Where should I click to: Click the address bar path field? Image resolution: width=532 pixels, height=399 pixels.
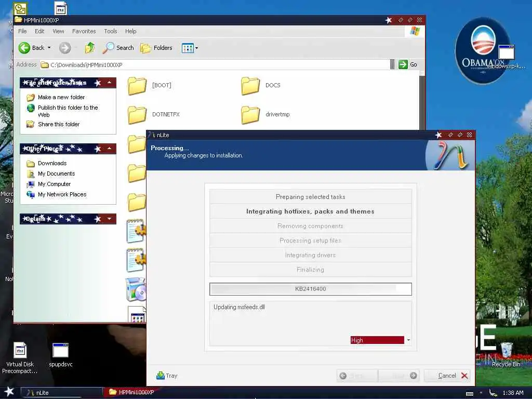click(217, 64)
